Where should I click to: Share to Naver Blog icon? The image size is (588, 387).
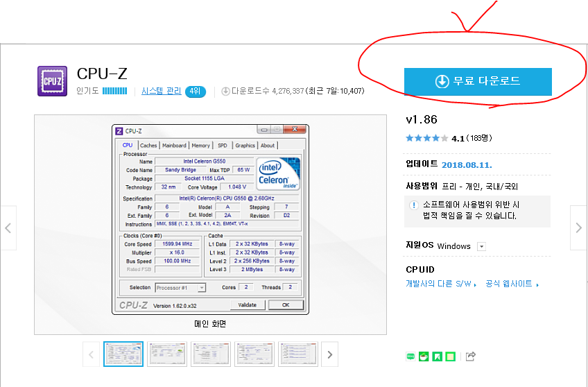[x=410, y=356]
